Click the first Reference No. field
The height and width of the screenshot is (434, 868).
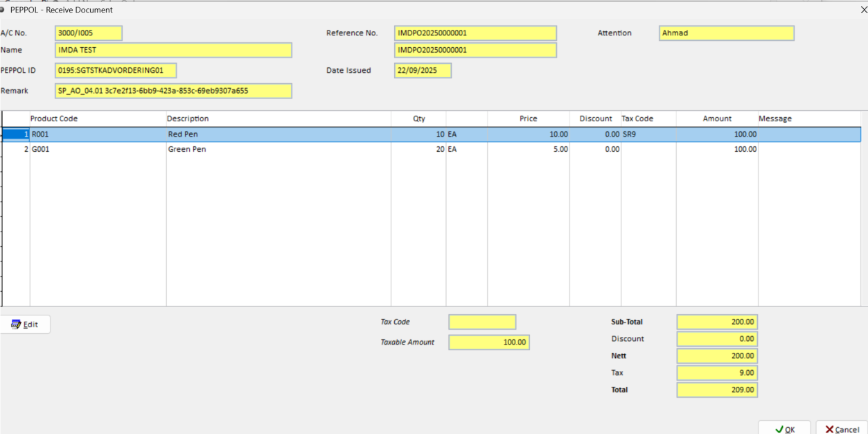[x=475, y=33]
